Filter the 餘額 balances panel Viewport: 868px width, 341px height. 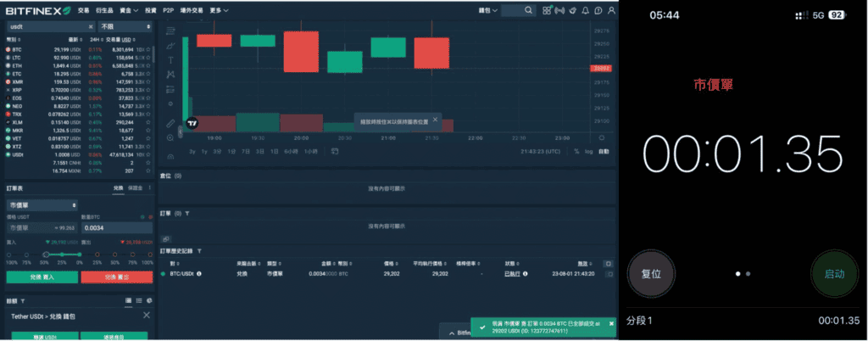click(23, 301)
